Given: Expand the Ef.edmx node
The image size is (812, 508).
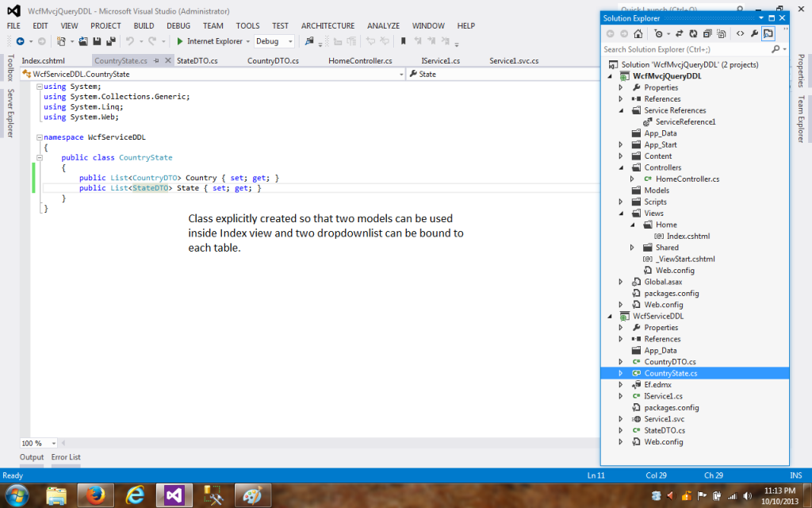Looking at the screenshot, I should click(x=621, y=385).
